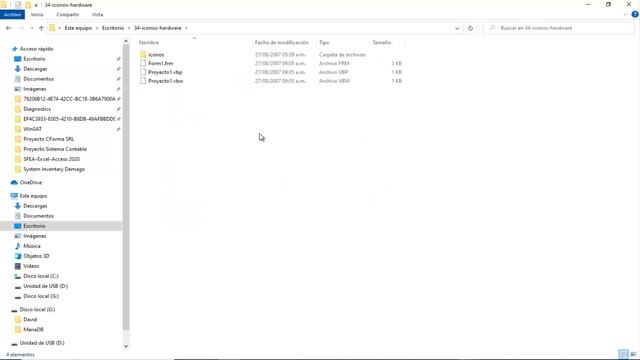
Task: Switch to the Vista ribbon tab
Action: tap(98, 15)
